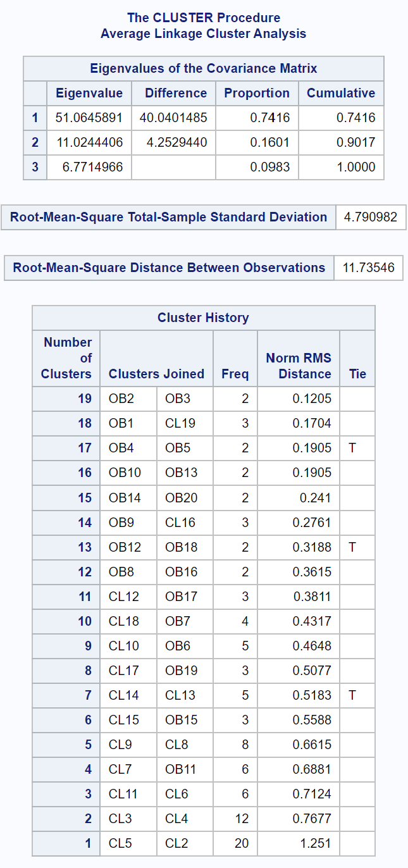Click the title 'The CLUSTER Procedure'
The height and width of the screenshot is (868, 408).
(204, 18)
